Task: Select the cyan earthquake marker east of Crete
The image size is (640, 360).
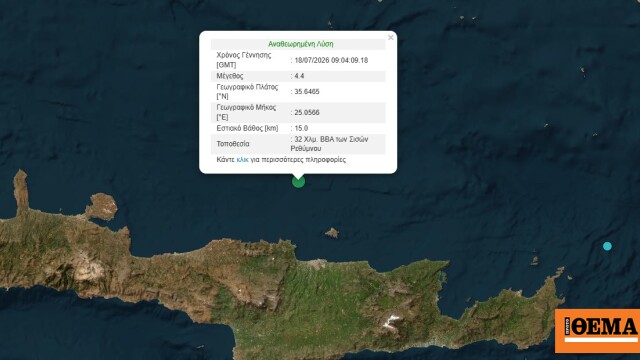Action: point(607,246)
